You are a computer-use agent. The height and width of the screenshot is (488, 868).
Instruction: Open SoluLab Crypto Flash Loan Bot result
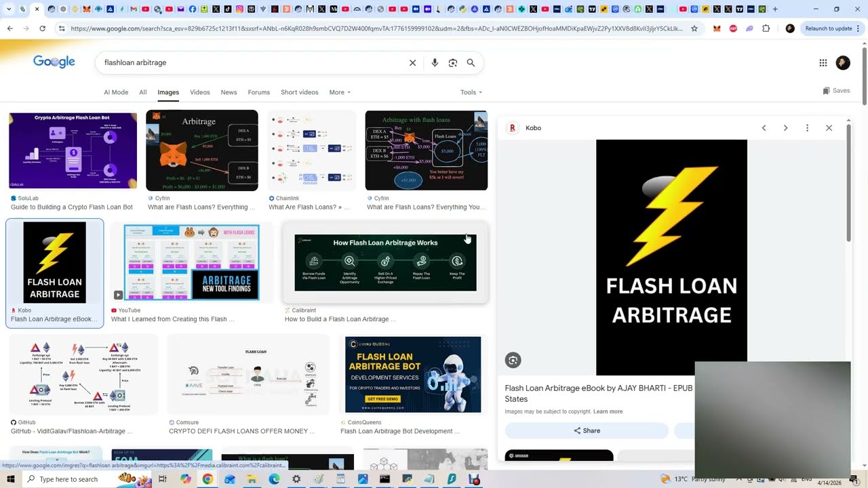(x=71, y=207)
